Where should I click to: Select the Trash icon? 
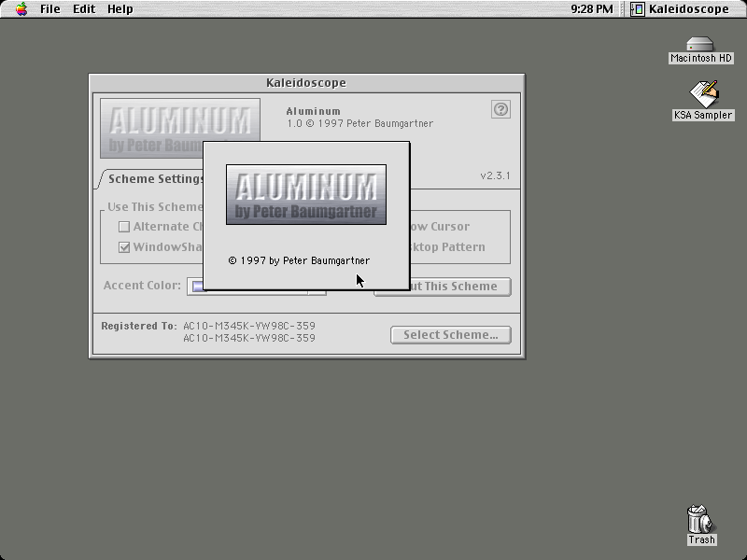(701, 525)
